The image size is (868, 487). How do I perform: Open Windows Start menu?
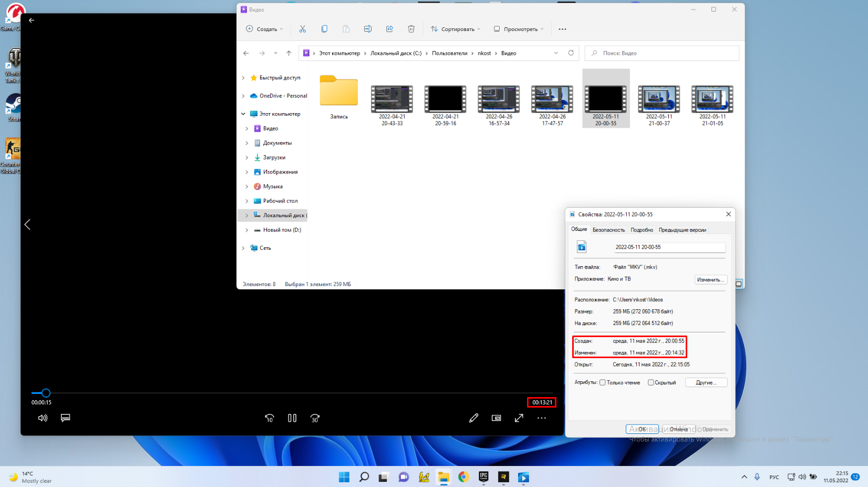tap(344, 477)
